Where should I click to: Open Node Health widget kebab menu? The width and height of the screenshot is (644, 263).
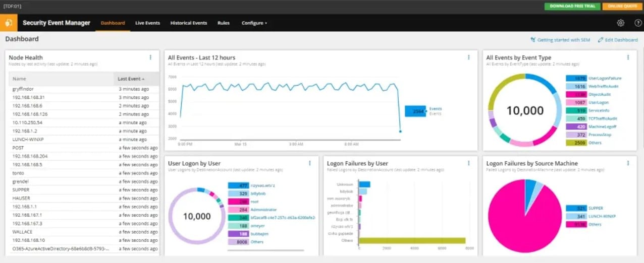point(150,57)
